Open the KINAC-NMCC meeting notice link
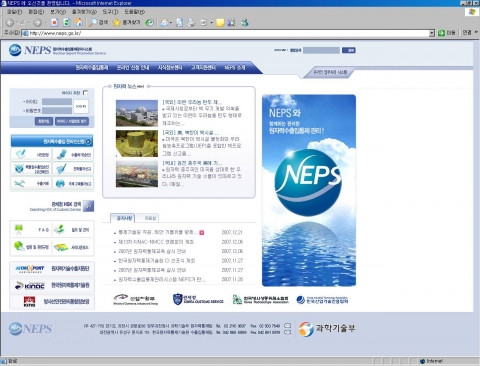The width and height of the screenshot is (480, 366). click(x=156, y=242)
